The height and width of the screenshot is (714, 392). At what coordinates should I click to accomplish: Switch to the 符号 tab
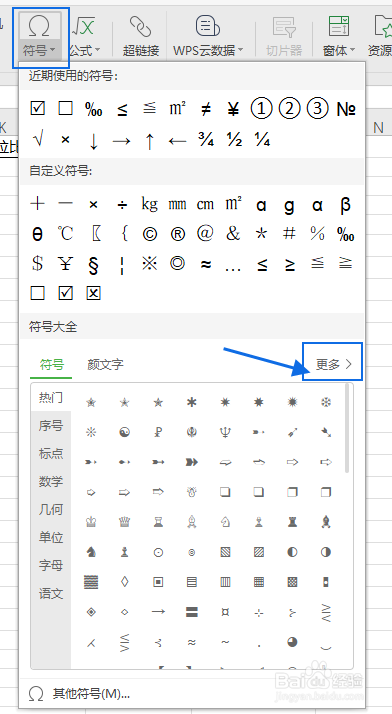point(51,364)
